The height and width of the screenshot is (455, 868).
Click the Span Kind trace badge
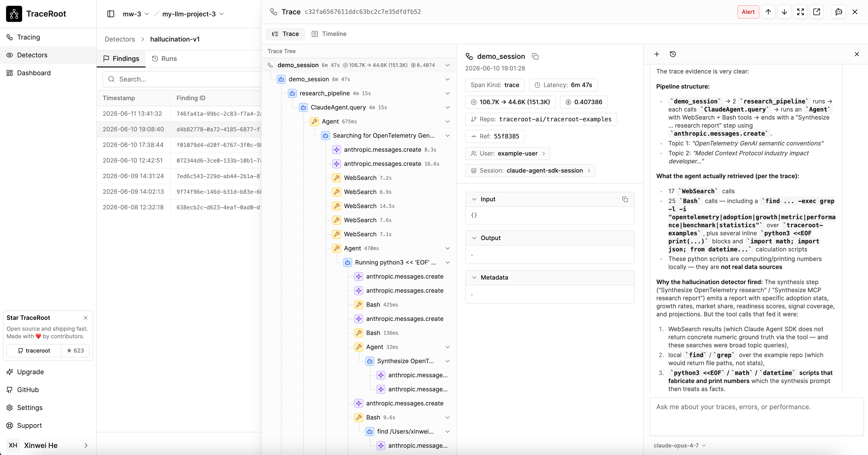[495, 85]
